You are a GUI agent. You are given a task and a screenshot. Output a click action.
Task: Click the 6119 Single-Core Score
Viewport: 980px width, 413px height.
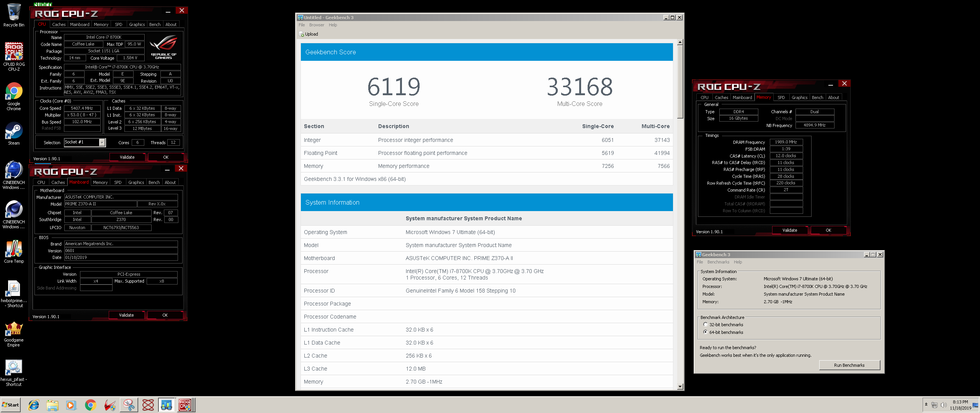coord(394,87)
